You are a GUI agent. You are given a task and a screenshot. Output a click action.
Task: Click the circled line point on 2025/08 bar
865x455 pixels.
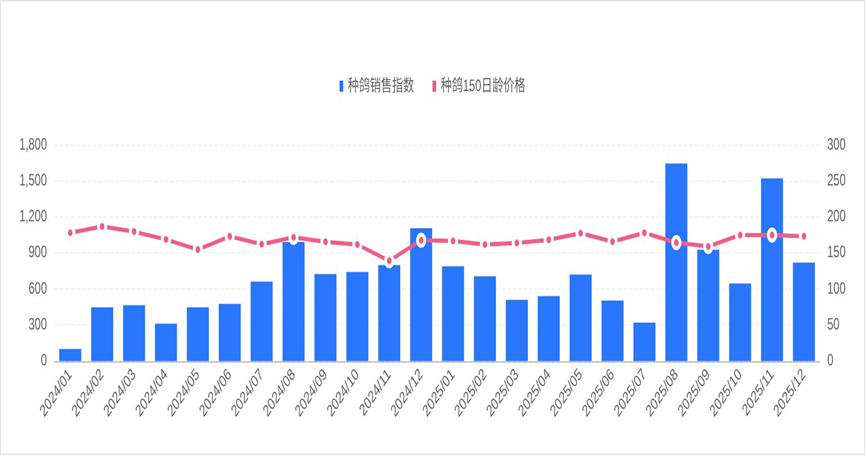point(676,243)
